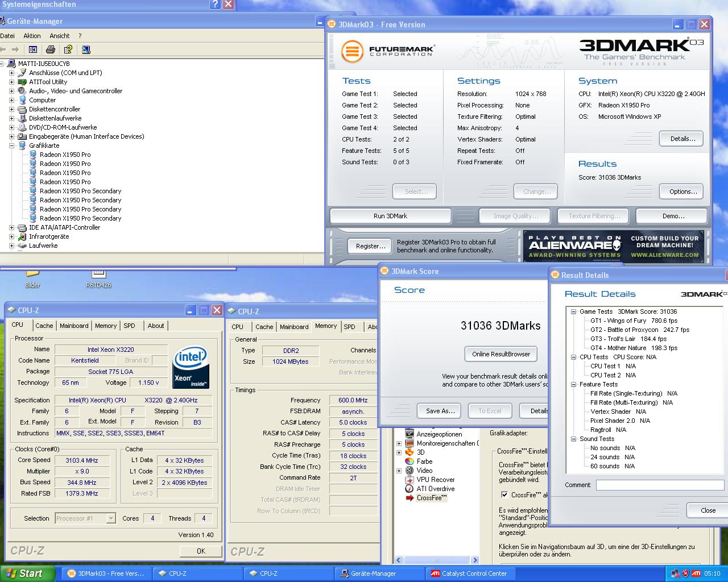The image size is (728, 582).
Task: Click the Comment field in Result Details
Action: (x=660, y=485)
